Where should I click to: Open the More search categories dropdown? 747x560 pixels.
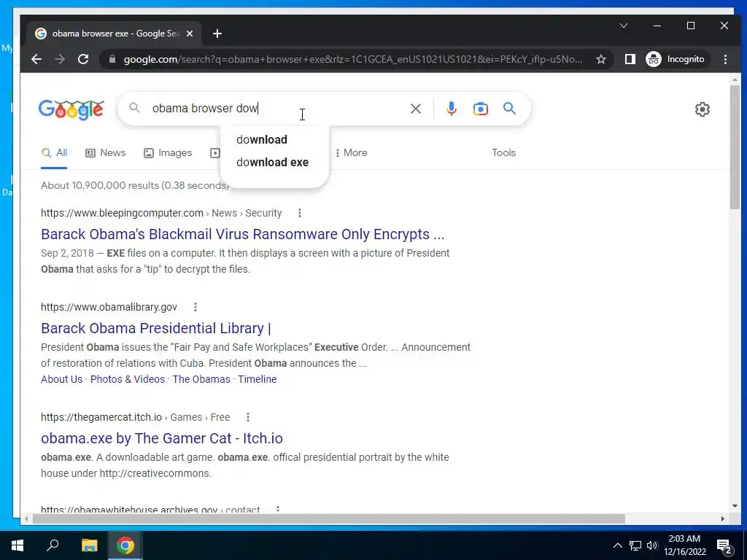351,153
